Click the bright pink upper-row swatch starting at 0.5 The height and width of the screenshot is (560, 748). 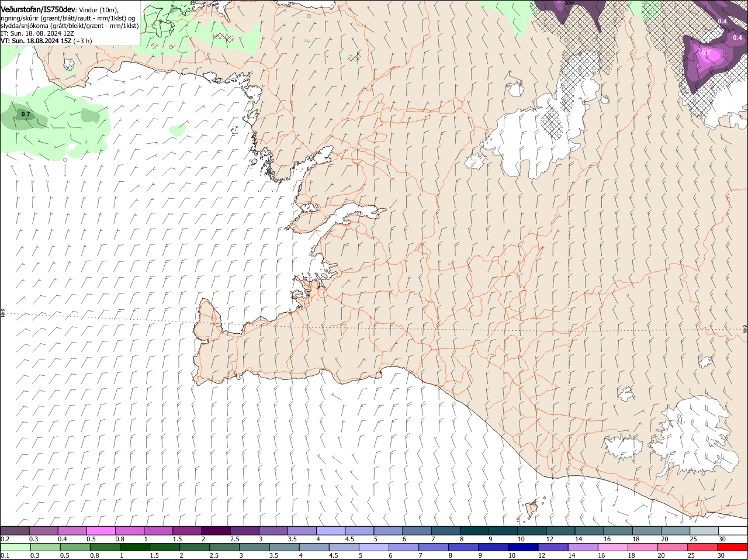tap(101, 531)
